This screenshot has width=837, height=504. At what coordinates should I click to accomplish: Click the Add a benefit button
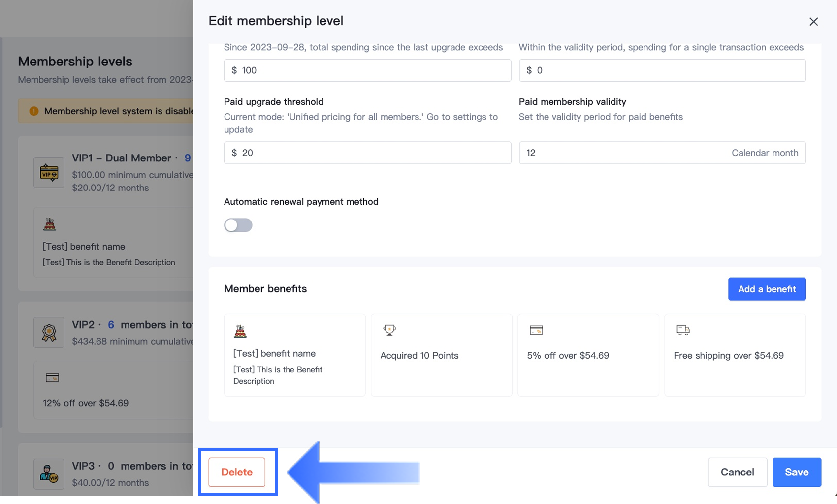(x=767, y=289)
